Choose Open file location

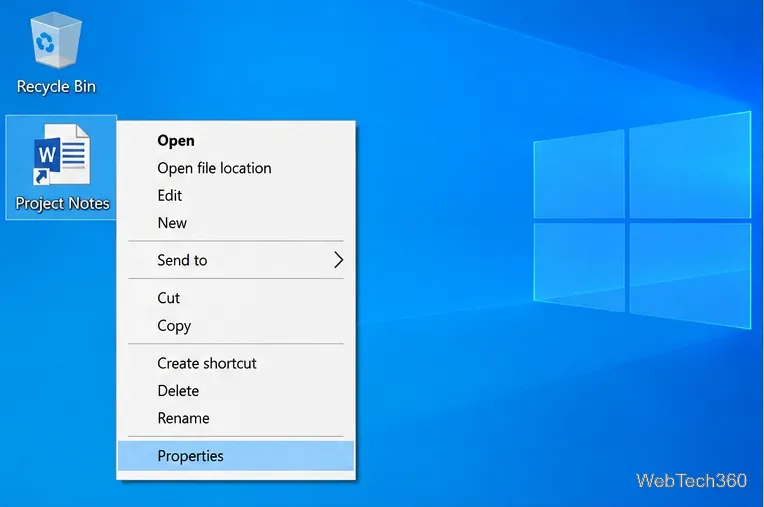tap(236, 168)
